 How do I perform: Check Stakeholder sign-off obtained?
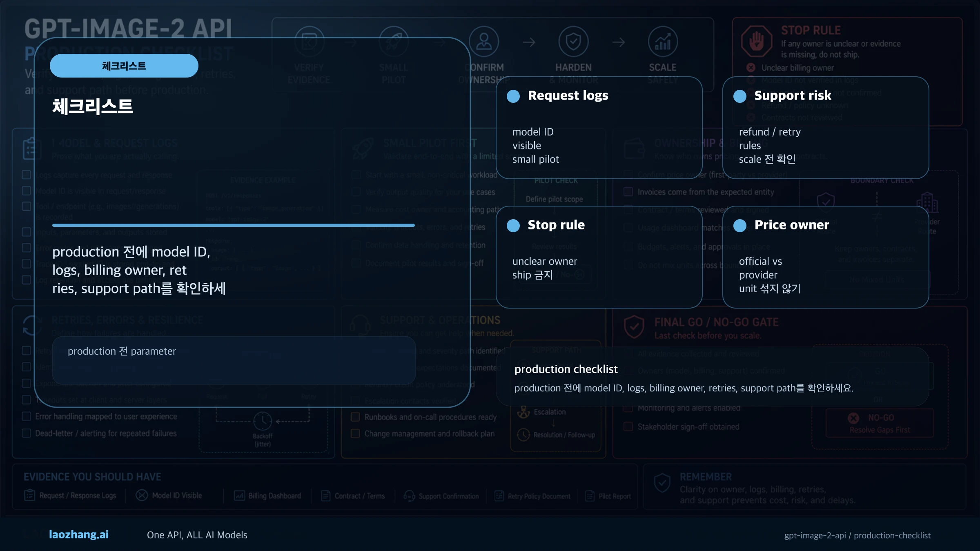tap(628, 427)
